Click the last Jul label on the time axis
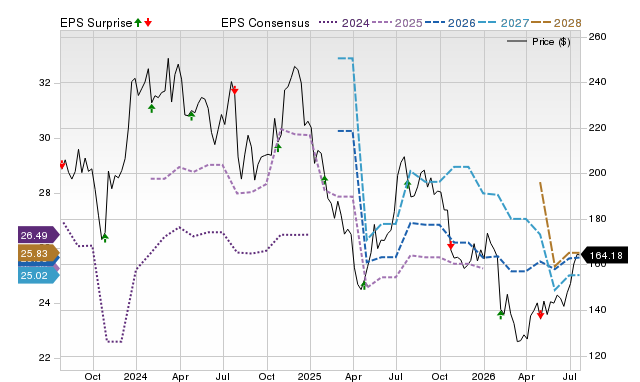The image size is (640, 382). coord(570,376)
